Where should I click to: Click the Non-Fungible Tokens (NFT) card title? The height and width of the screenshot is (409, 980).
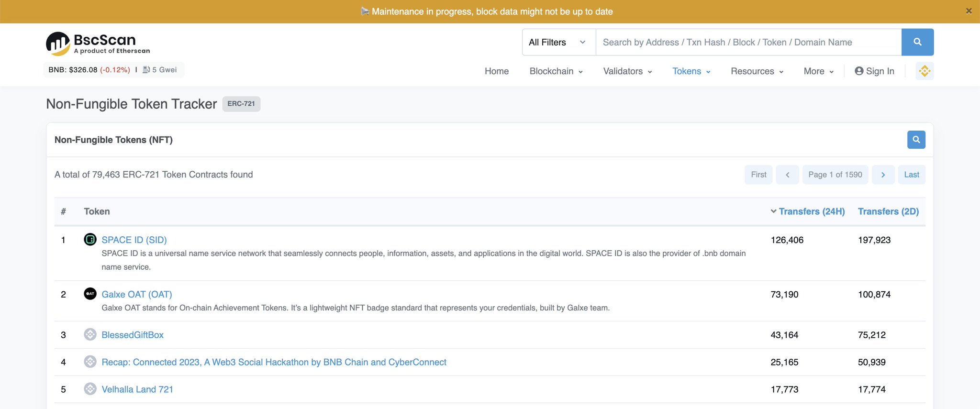[113, 140]
